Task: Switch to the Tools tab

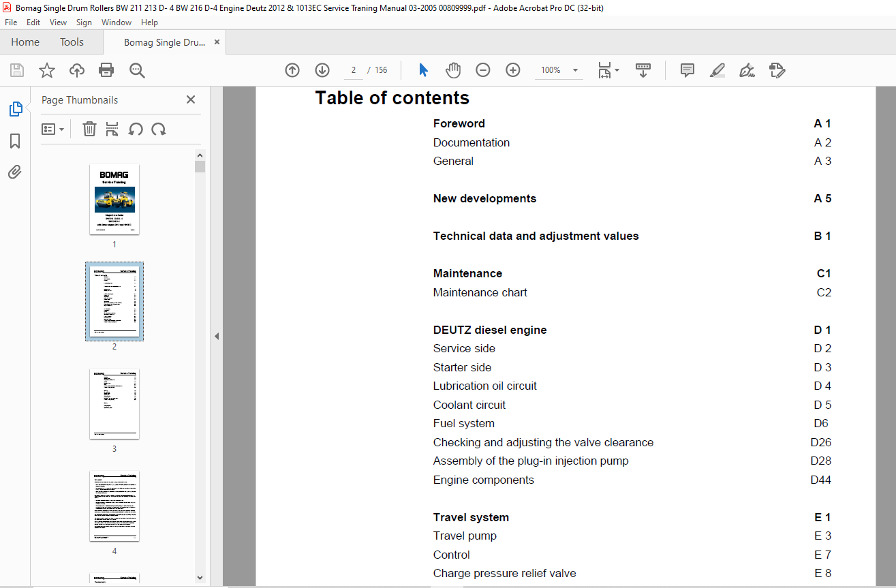Action: click(72, 42)
